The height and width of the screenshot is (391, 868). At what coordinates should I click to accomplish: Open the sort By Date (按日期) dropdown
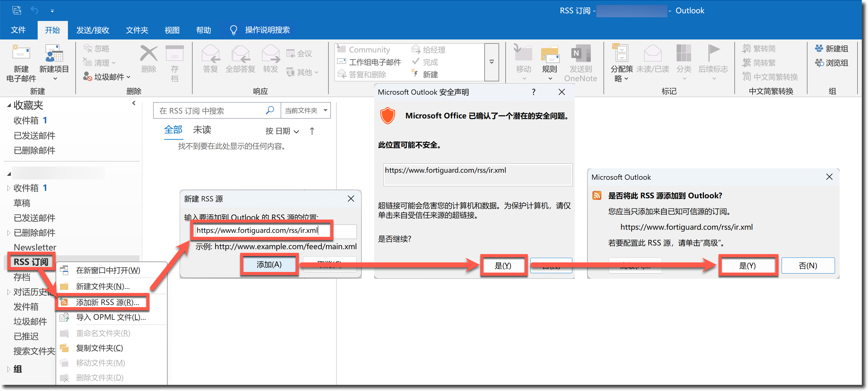pos(282,131)
